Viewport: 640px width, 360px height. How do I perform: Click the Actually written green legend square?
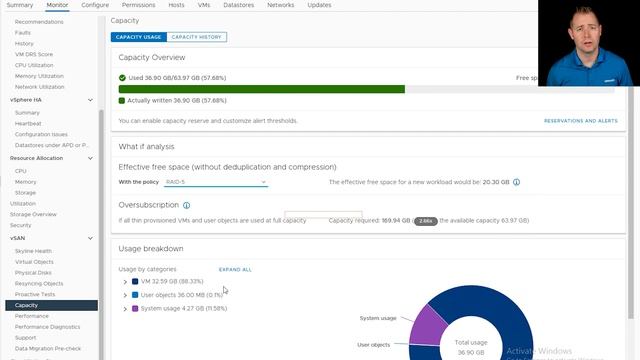tap(122, 100)
